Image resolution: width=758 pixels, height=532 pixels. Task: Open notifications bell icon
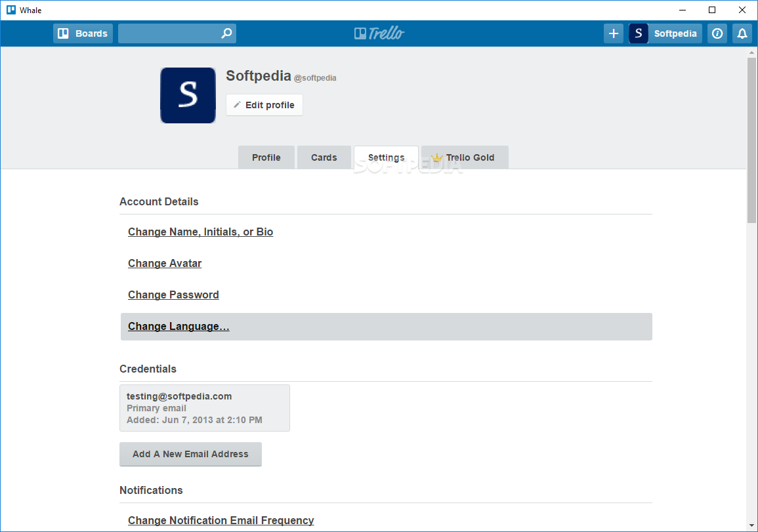[742, 33]
